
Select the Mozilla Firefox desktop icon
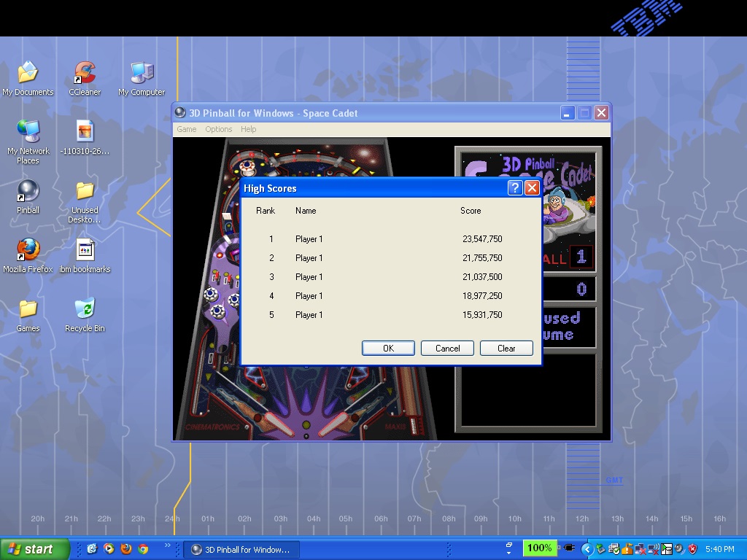click(28, 250)
